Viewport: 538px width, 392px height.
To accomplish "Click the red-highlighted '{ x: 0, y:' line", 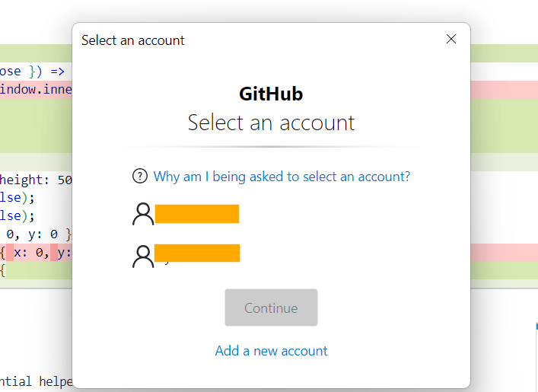I will click(37, 252).
